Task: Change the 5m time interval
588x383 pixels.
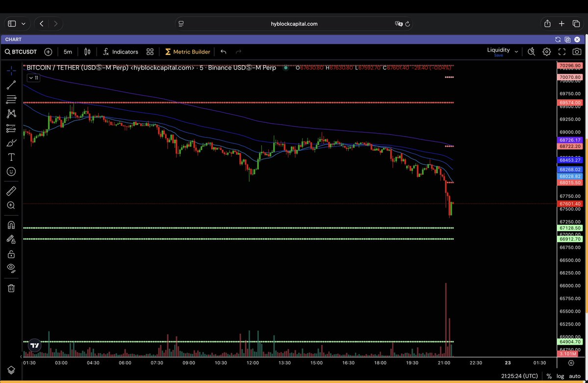Action: (68, 52)
